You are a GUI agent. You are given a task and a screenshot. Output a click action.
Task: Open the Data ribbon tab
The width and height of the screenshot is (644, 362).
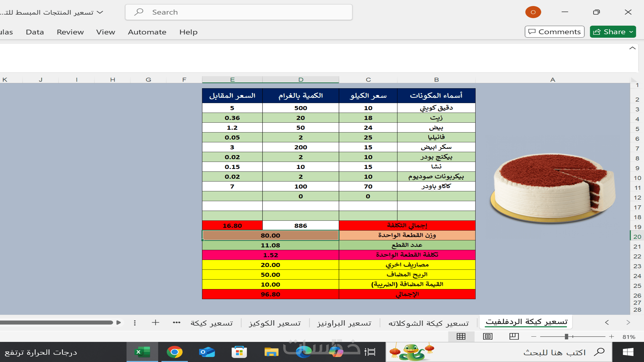(35, 32)
